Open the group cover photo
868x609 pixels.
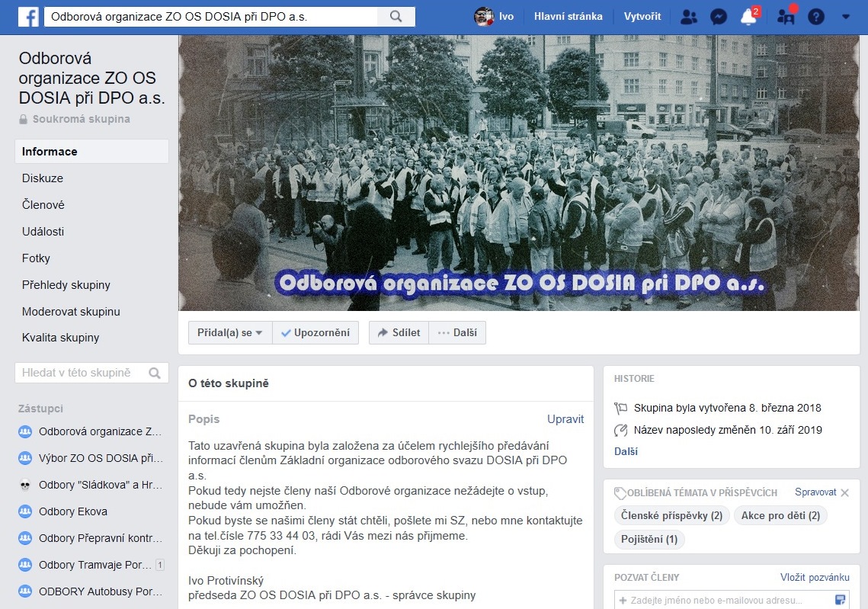pos(519,173)
